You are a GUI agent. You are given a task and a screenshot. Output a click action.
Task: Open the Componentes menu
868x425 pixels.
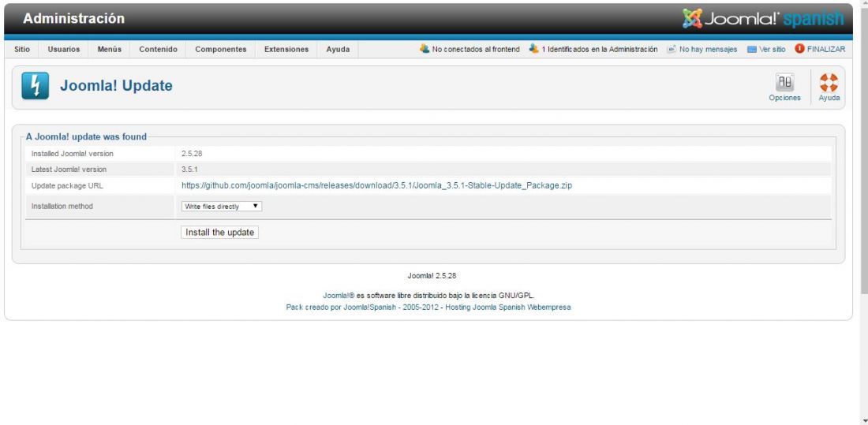click(221, 49)
